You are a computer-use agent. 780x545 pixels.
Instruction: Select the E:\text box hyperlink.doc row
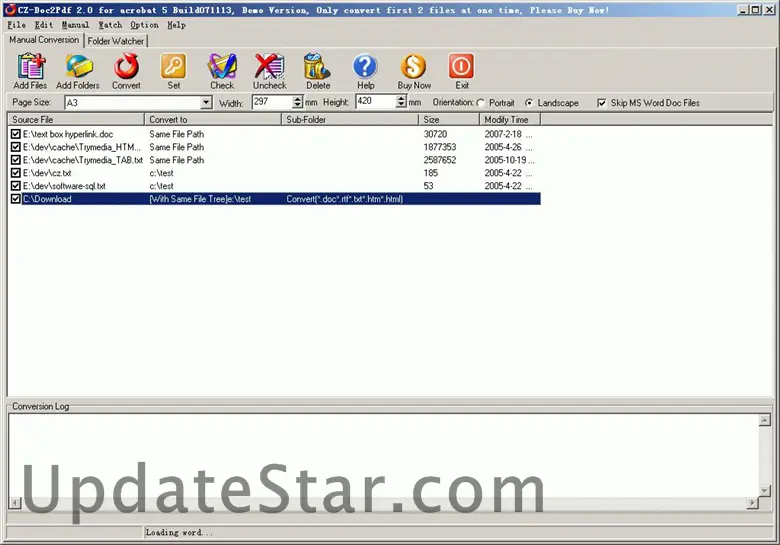(274, 134)
